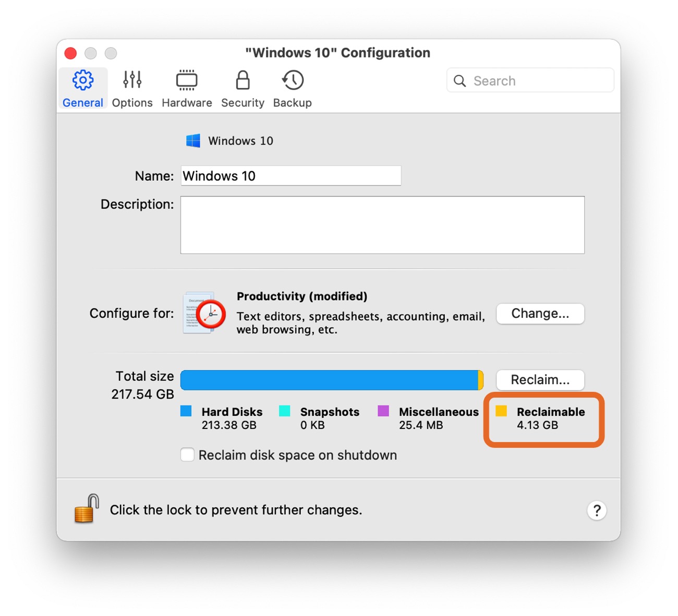This screenshot has width=678, height=616.
Task: Click the "25.4 MB" Miscellaneous value
Action: click(x=421, y=425)
